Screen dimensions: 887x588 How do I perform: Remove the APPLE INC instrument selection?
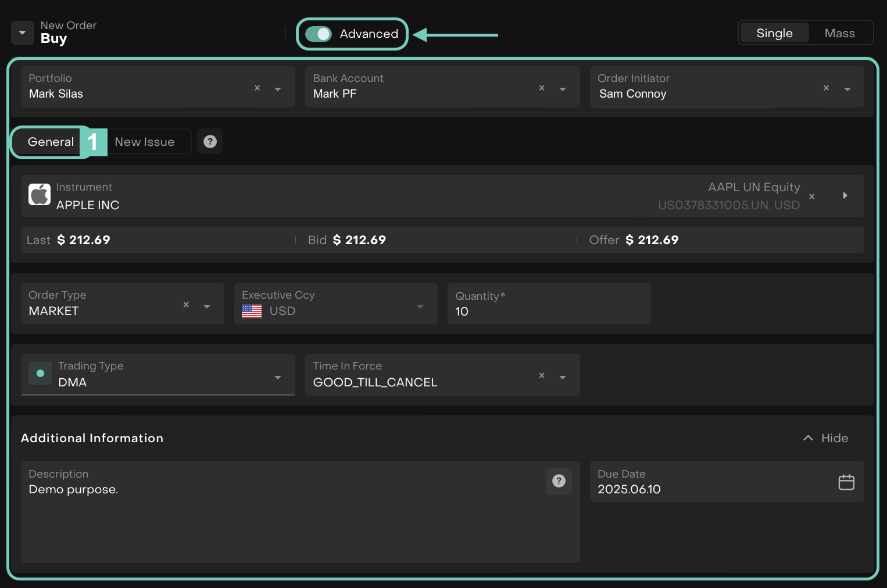point(811,197)
